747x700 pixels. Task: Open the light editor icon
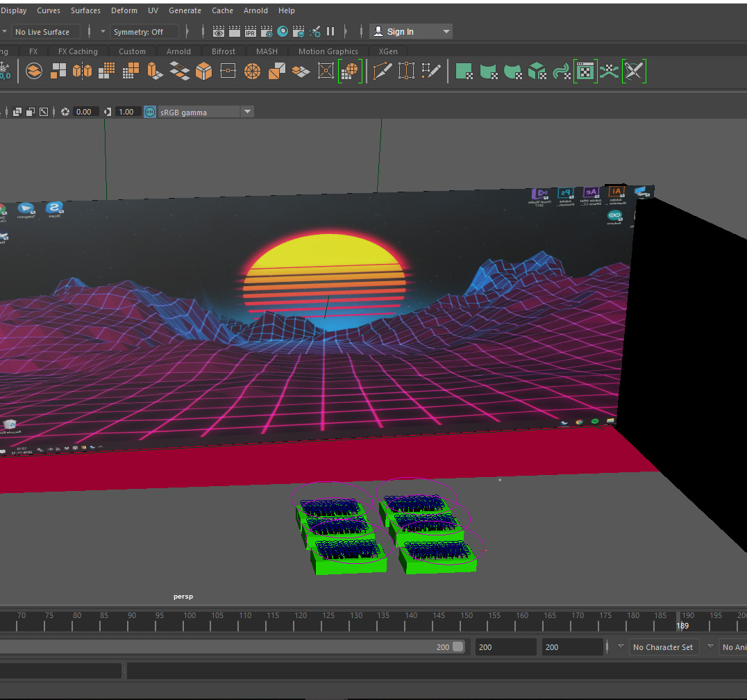315,31
